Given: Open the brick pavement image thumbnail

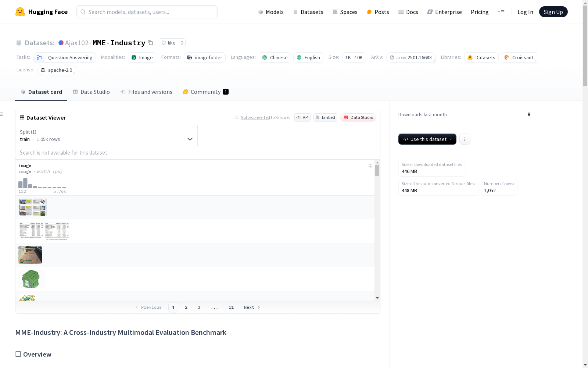Looking at the screenshot, I should [30, 255].
